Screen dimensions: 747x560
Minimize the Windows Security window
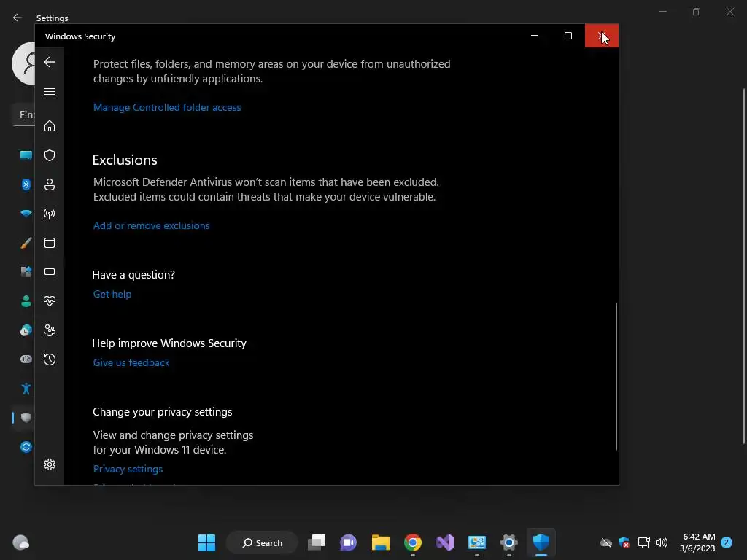[535, 36]
